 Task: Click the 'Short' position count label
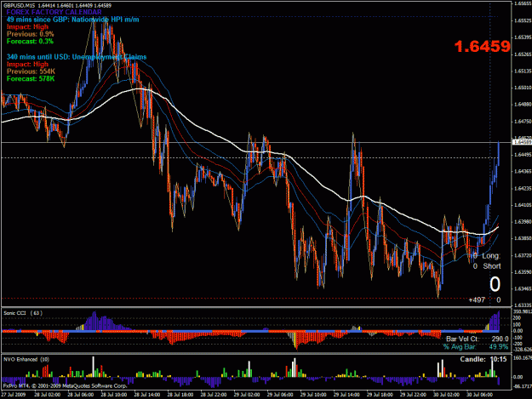[492, 266]
